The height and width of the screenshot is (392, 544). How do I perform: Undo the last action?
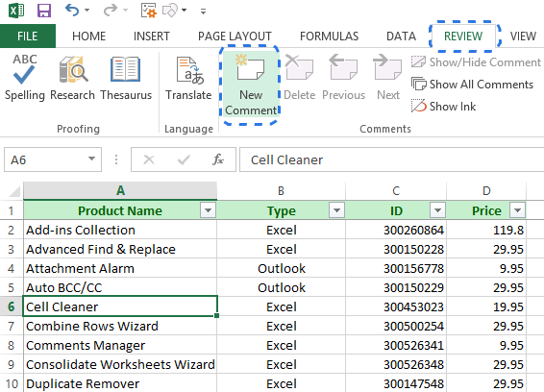pos(72,10)
